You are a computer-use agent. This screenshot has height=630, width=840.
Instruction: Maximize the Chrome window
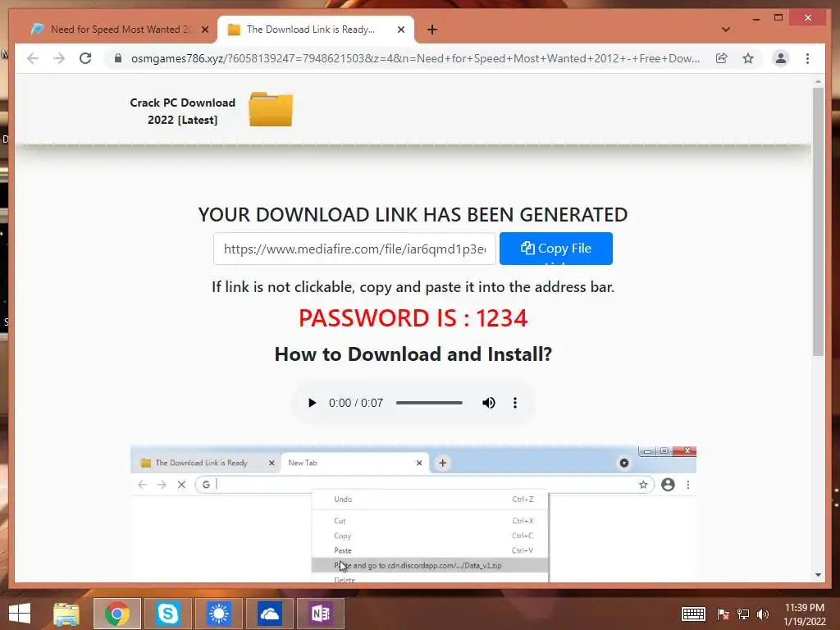click(x=778, y=18)
